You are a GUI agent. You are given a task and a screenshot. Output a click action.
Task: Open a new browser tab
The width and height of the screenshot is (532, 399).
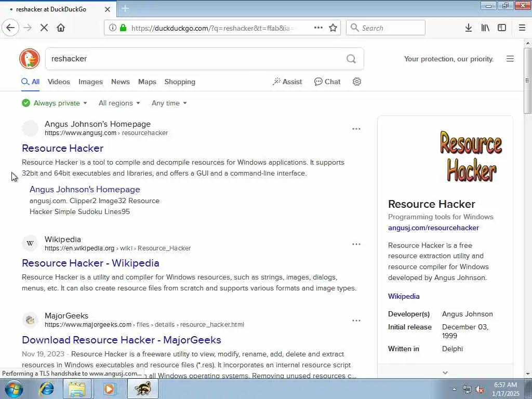125,8
